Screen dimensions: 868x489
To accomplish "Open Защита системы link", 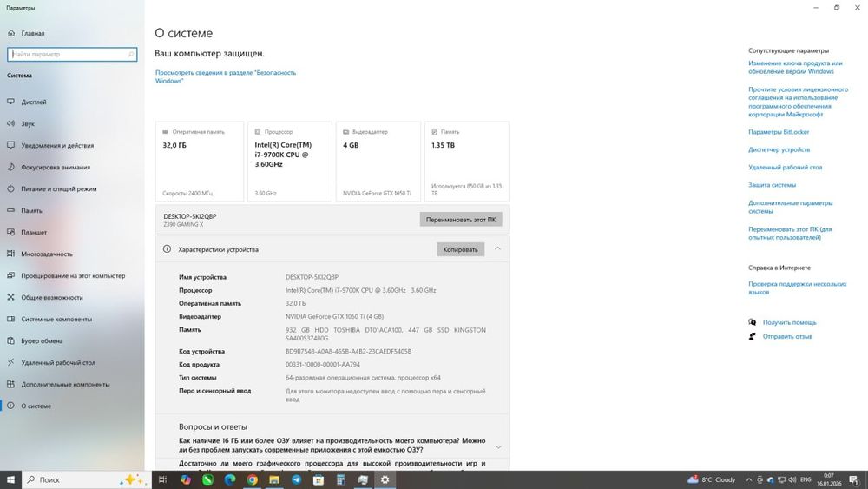I will point(773,184).
